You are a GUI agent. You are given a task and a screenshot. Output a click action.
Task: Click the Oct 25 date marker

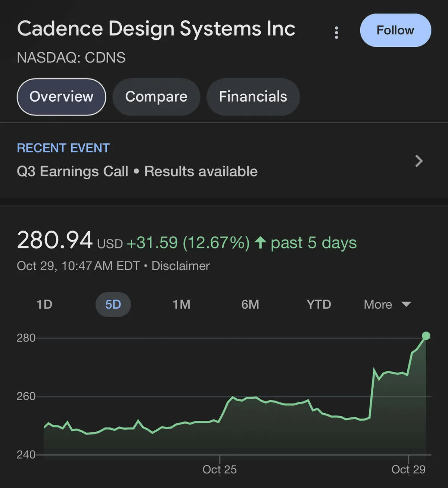[220, 469]
